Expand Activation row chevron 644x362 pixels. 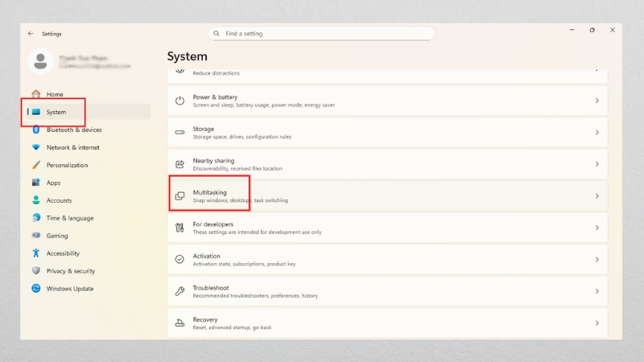(597, 259)
